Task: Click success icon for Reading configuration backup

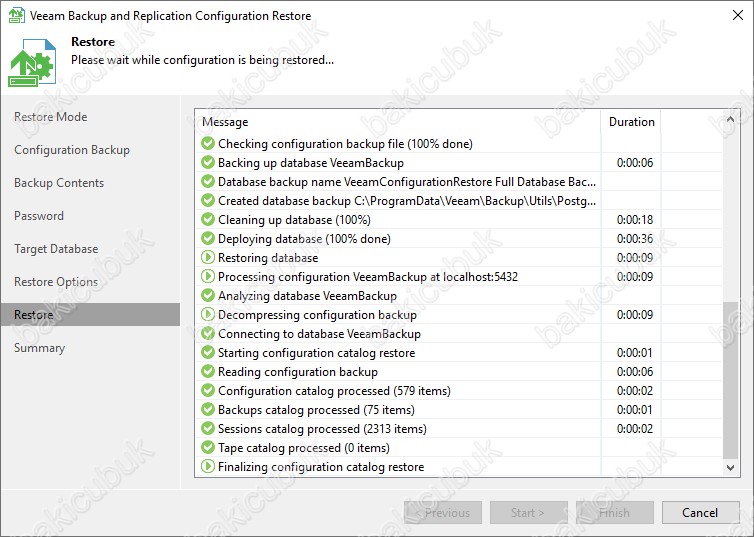Action: coord(208,371)
